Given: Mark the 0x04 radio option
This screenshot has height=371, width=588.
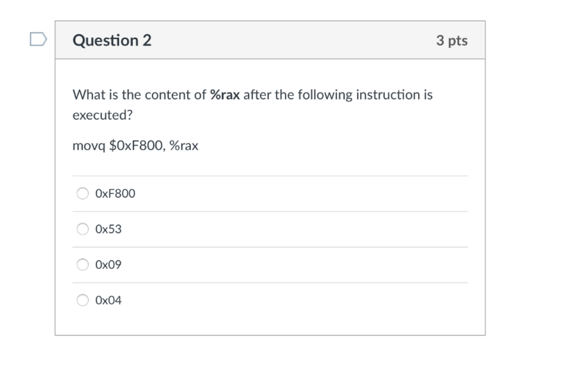Looking at the screenshot, I should pyautogui.click(x=83, y=300).
